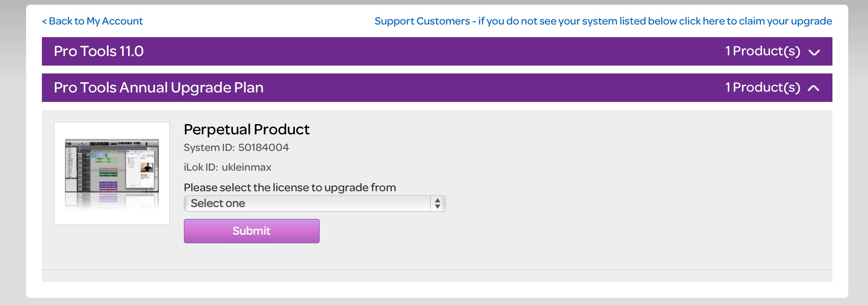This screenshot has width=868, height=305.
Task: Submit the selected license upgrade
Action: pos(251,231)
